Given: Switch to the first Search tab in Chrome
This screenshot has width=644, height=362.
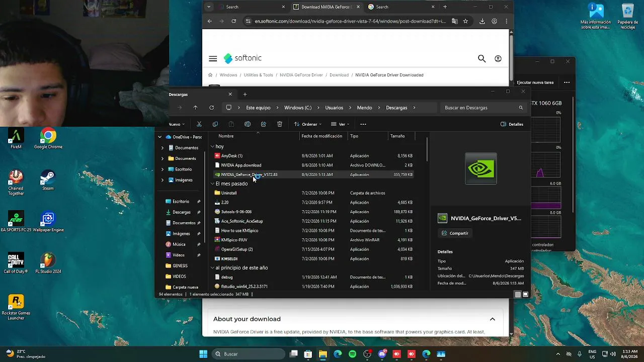Looking at the screenshot, I should (x=252, y=7).
